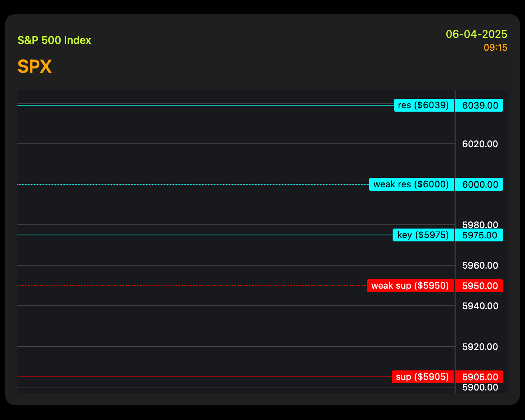Viewport: 525px width, 420px height.
Task: Click the 5940.00 axis value
Action: pos(480,306)
